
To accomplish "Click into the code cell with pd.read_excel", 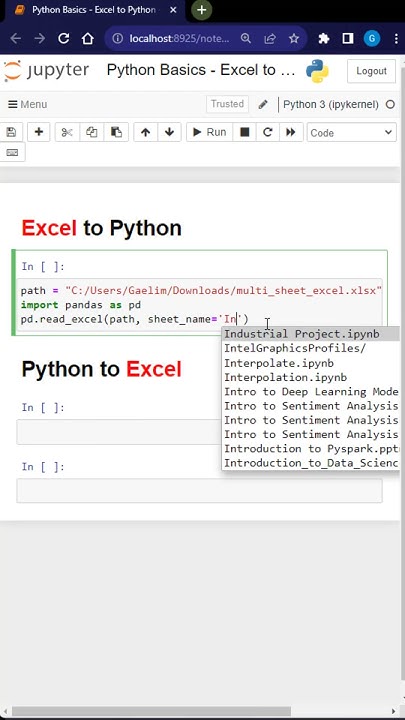I will click(x=200, y=305).
